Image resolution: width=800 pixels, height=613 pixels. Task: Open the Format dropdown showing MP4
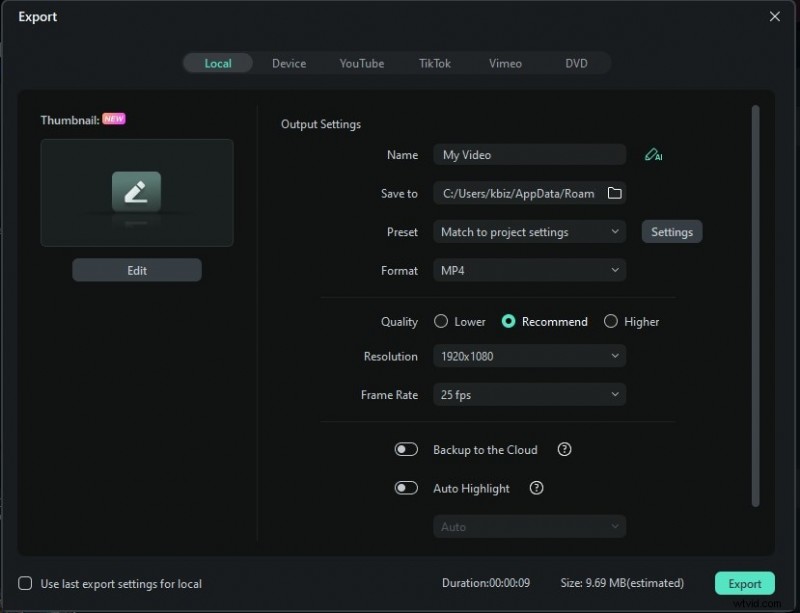pos(529,270)
